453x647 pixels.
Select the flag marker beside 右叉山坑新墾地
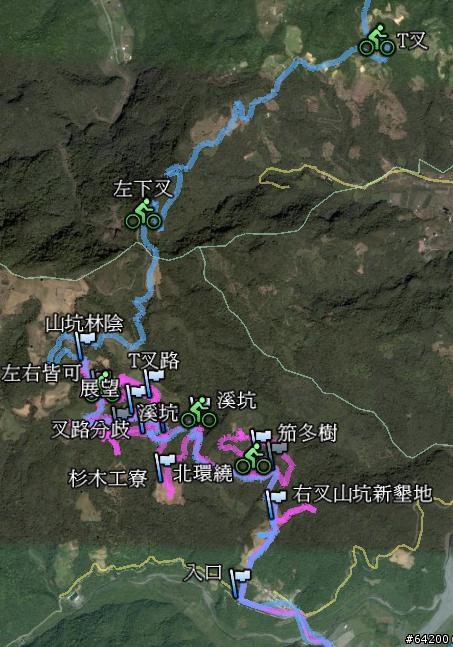click(275, 504)
